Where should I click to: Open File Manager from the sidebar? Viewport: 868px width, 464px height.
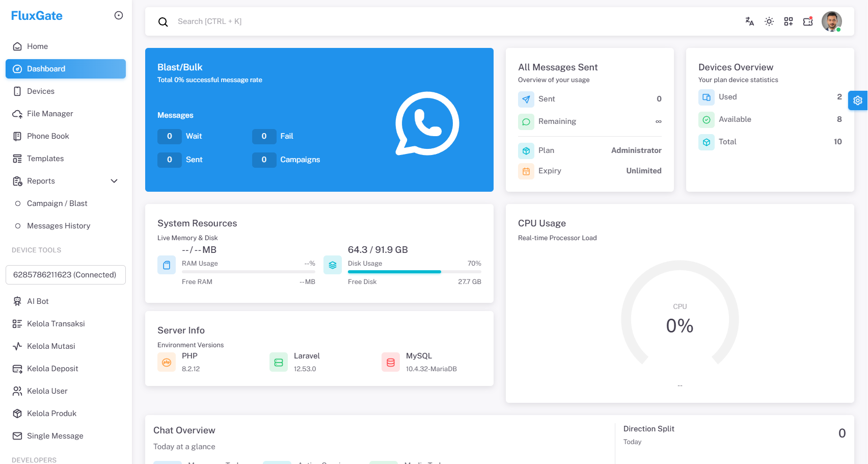[x=66, y=114]
